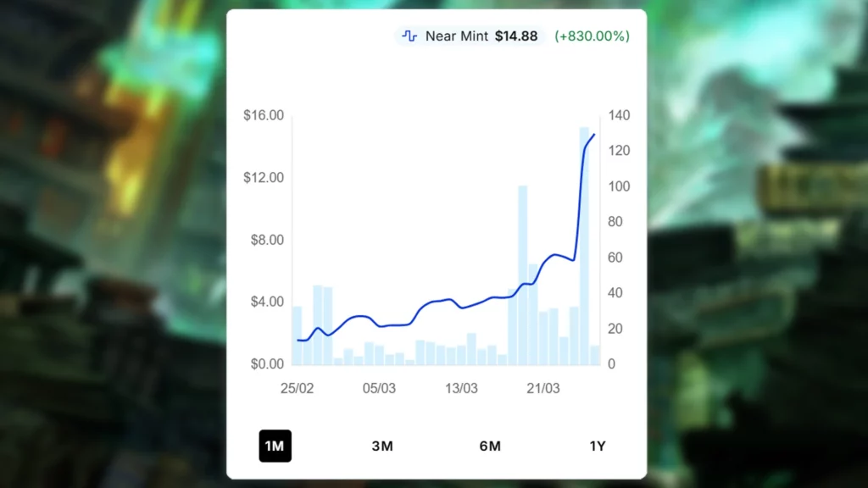
Task: Switch chart to the 6M range
Action: click(490, 446)
